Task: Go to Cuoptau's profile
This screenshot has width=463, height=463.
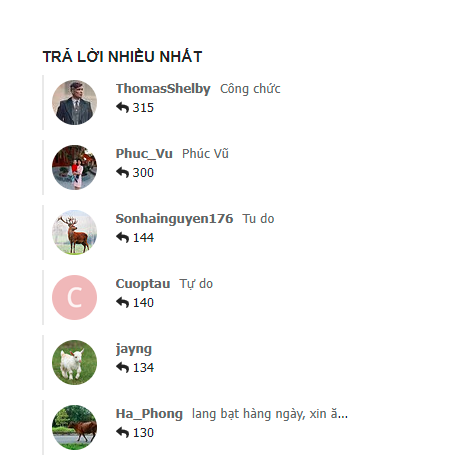Action: [143, 284]
